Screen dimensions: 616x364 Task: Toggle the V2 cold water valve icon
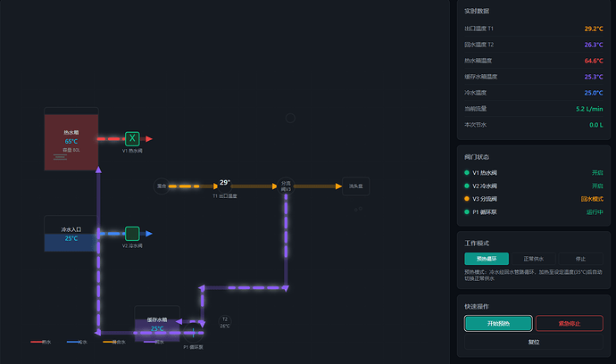pyautogui.click(x=132, y=234)
